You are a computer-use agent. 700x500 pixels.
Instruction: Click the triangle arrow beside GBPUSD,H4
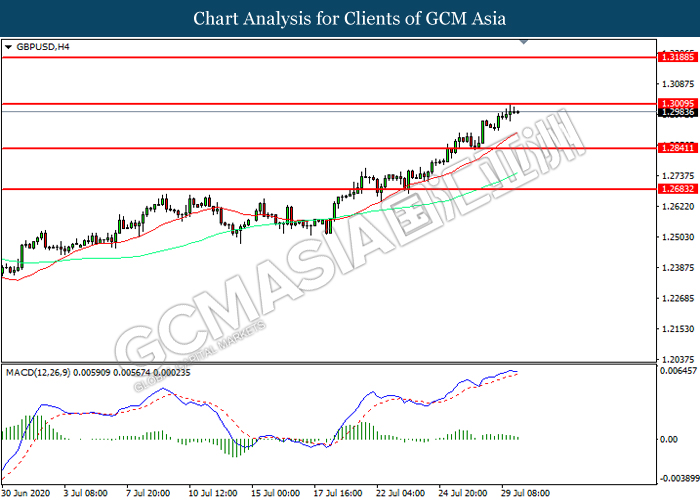[9, 46]
